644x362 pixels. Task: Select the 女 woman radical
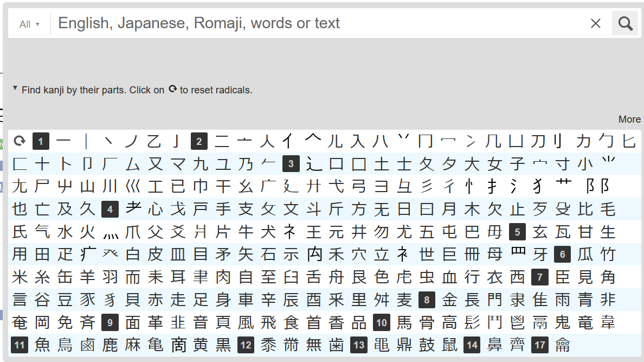495,164
